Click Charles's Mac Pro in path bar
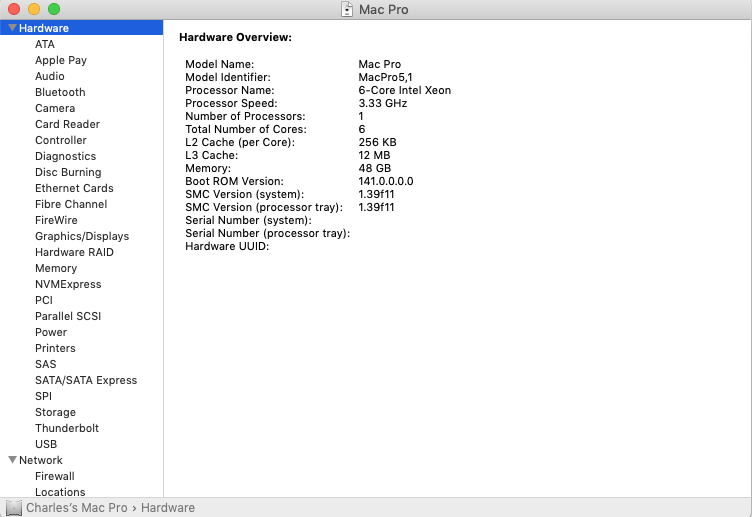 coord(77,507)
